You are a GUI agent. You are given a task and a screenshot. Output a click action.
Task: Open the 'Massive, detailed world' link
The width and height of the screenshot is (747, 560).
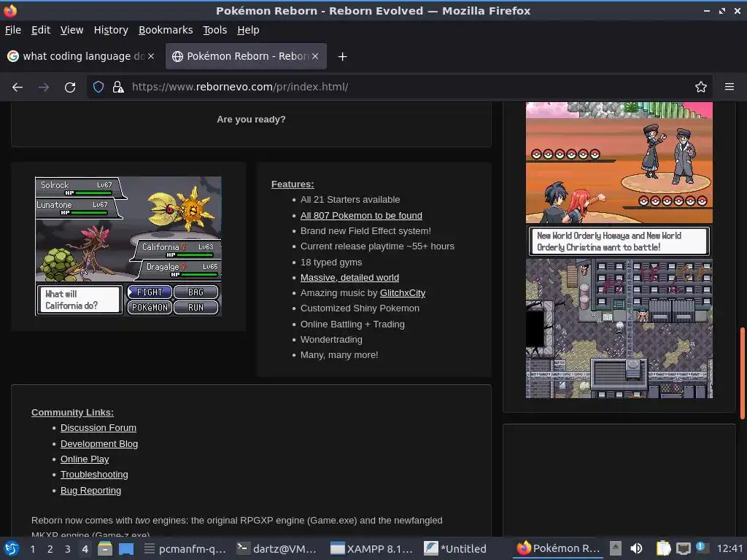point(349,278)
